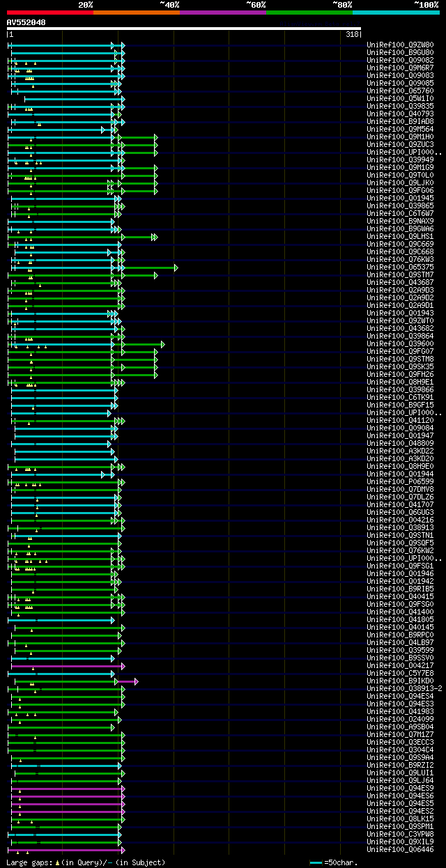
Task: Open hit UniRef100_O65760
Action: tap(400, 91)
